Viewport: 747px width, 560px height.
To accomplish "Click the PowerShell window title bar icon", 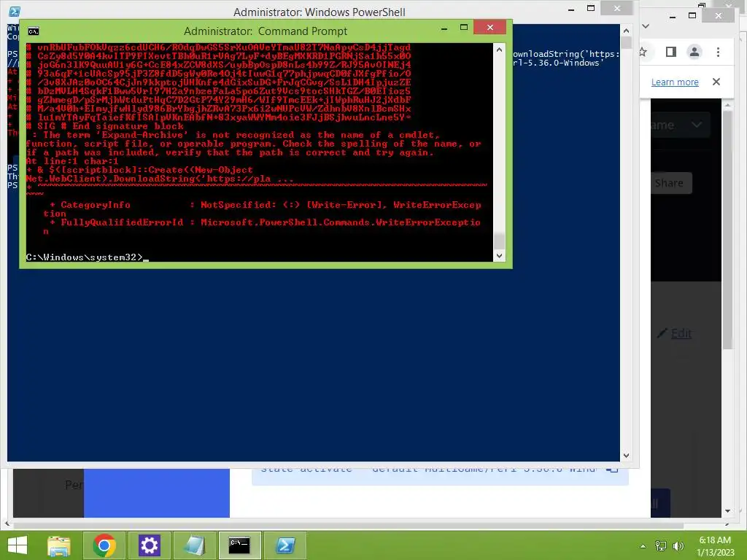I will tap(15, 12).
